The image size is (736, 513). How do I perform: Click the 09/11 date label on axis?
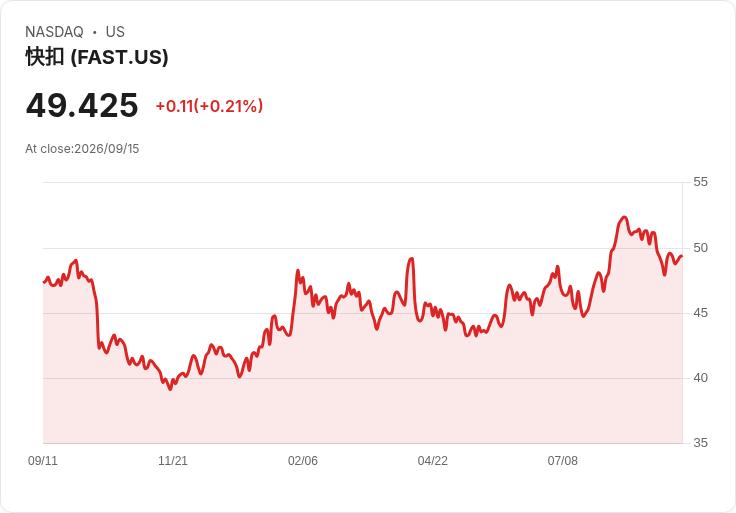click(x=43, y=461)
